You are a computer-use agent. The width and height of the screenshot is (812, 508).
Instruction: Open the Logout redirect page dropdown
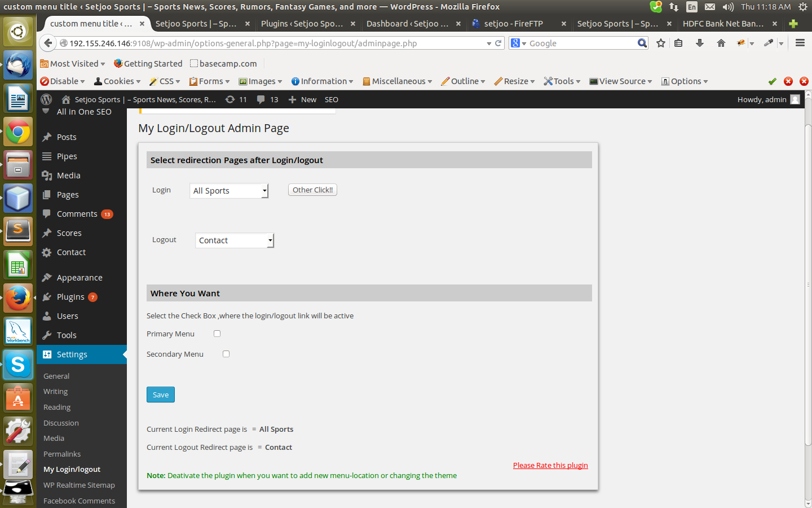click(235, 240)
